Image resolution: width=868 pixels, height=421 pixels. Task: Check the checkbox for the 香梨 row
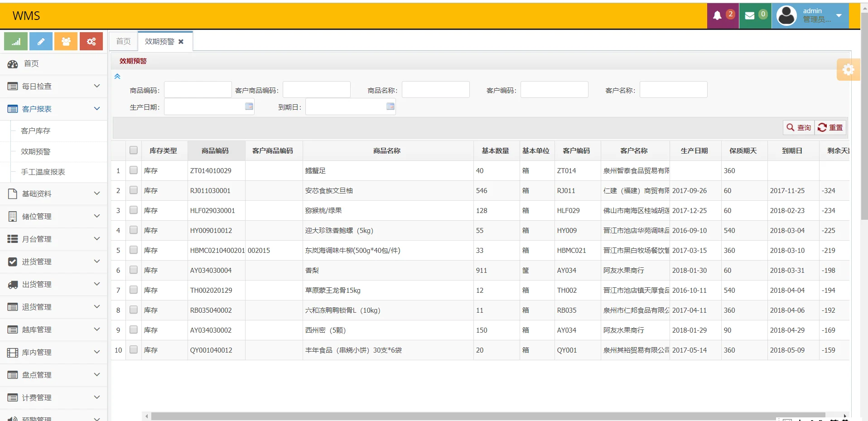[133, 270]
